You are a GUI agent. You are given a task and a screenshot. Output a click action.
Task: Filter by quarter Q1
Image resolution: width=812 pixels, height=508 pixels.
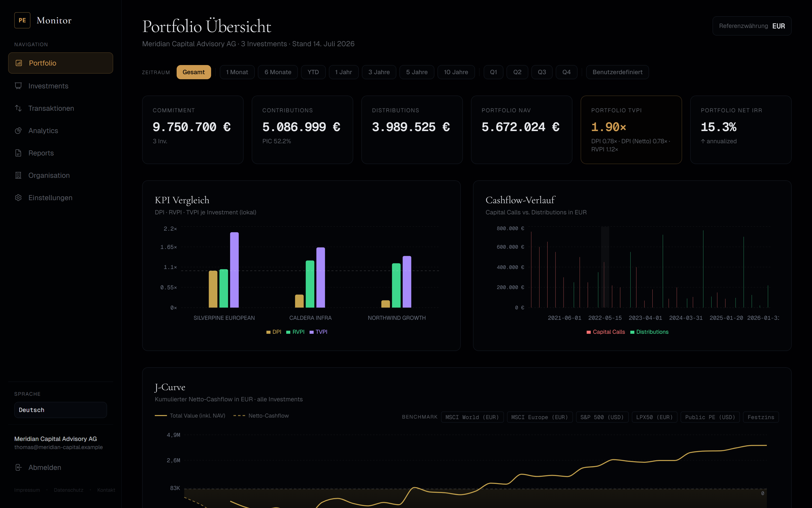point(493,72)
